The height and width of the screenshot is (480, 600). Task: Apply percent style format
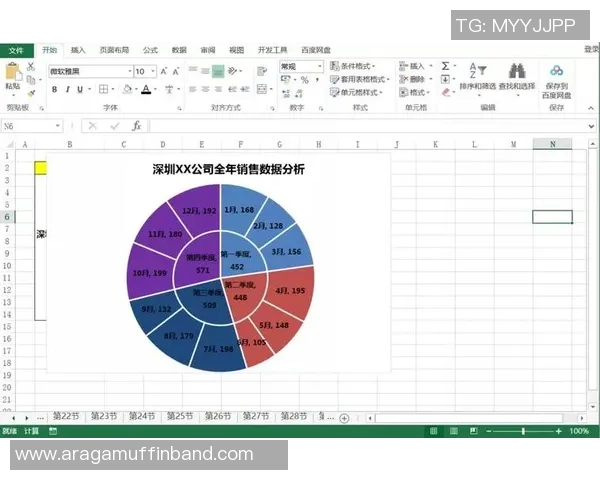(x=305, y=80)
